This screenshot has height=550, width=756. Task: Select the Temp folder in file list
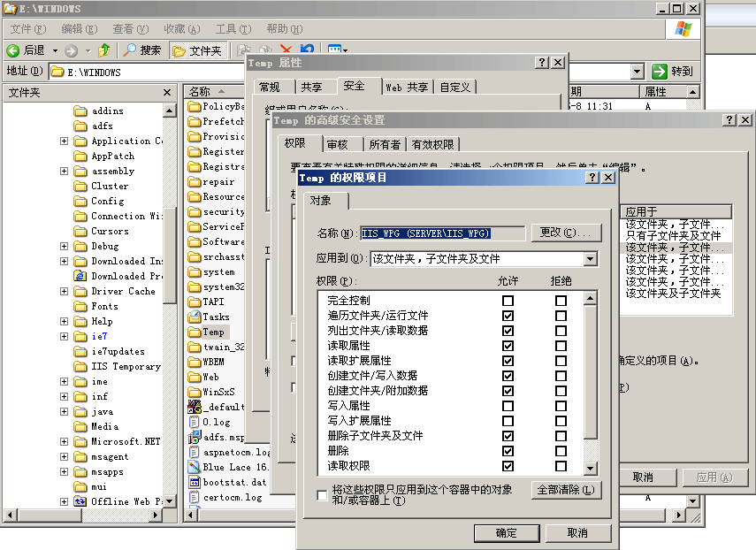pos(209,332)
